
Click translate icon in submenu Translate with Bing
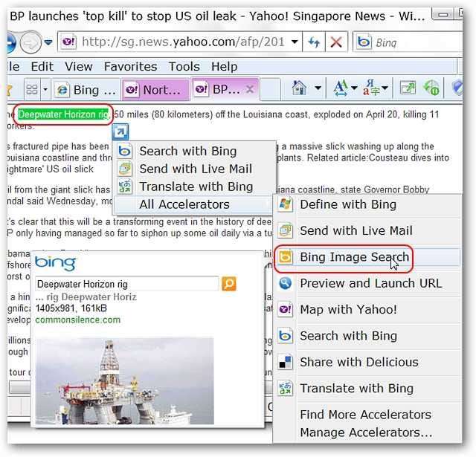tap(285, 389)
